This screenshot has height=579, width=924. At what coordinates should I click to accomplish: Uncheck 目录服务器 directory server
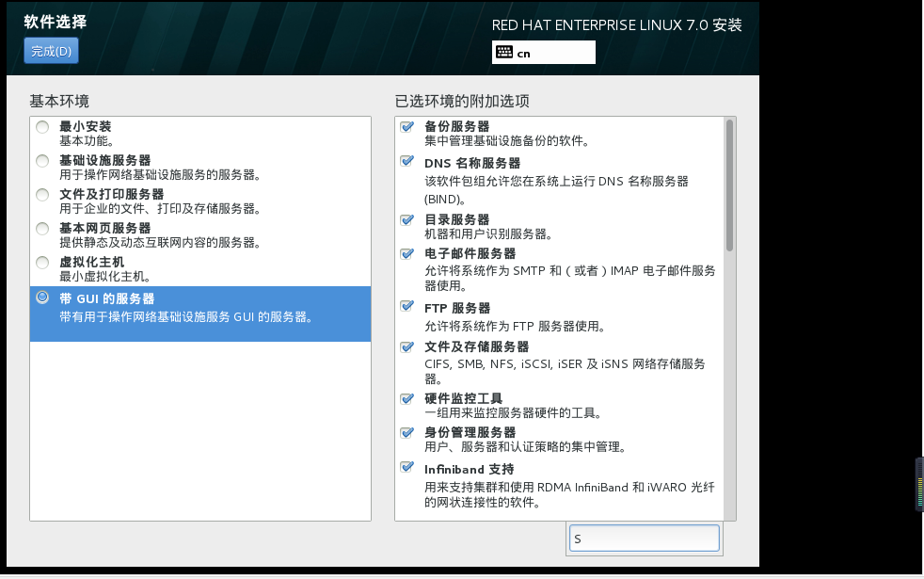(406, 219)
